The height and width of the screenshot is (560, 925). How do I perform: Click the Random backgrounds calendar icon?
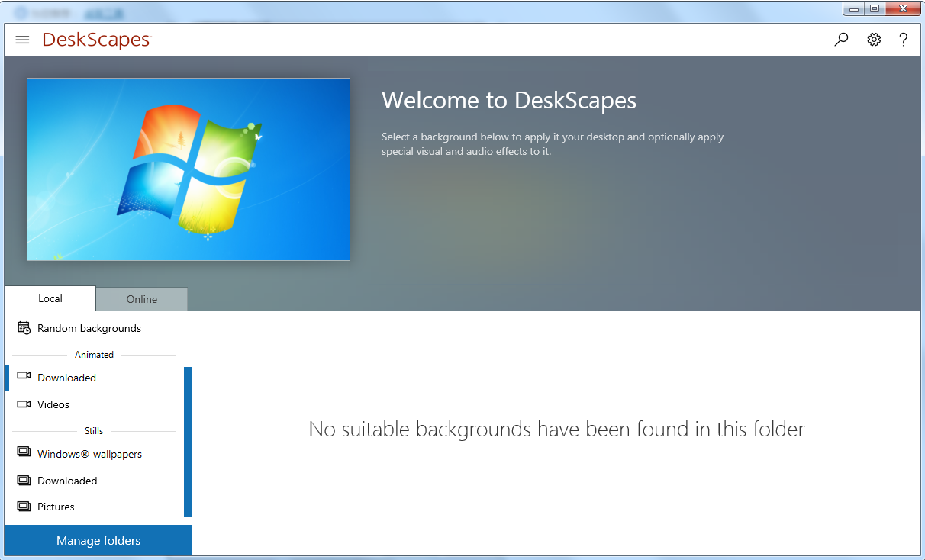tap(24, 328)
